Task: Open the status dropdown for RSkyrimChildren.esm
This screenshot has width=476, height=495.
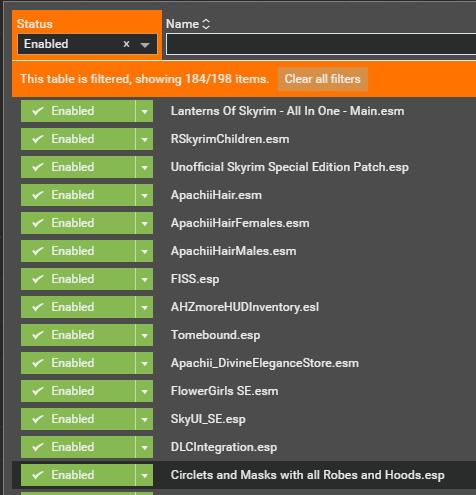Action: (144, 139)
